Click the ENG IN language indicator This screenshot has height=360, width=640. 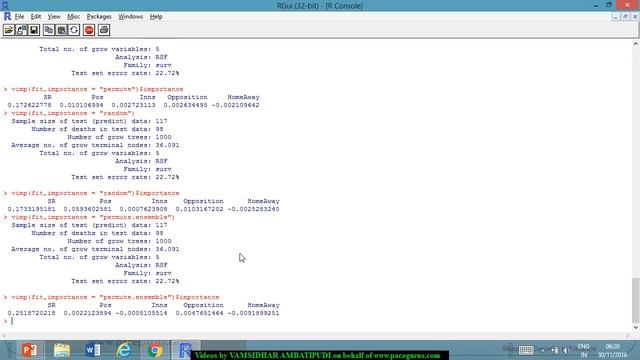click(x=584, y=350)
